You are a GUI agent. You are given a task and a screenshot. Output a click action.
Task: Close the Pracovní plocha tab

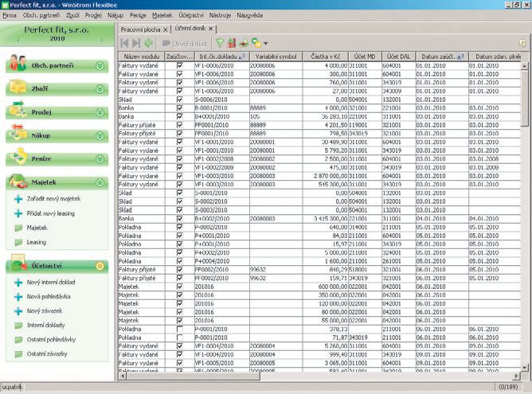tap(165, 29)
